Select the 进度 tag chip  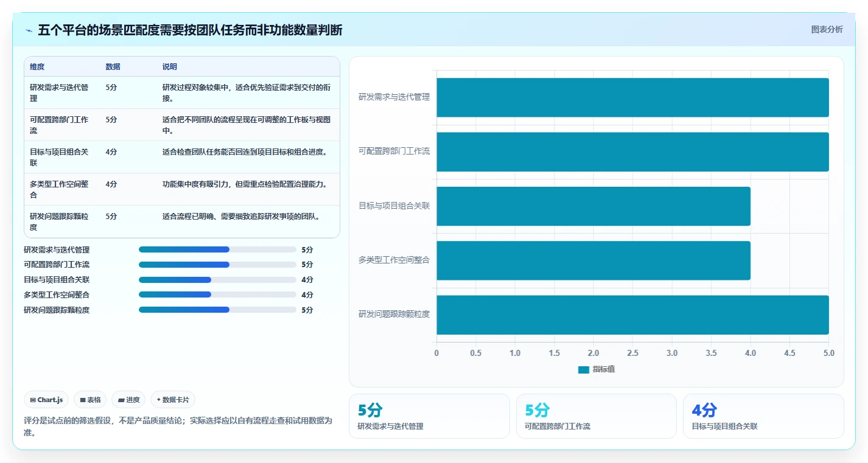(128, 400)
